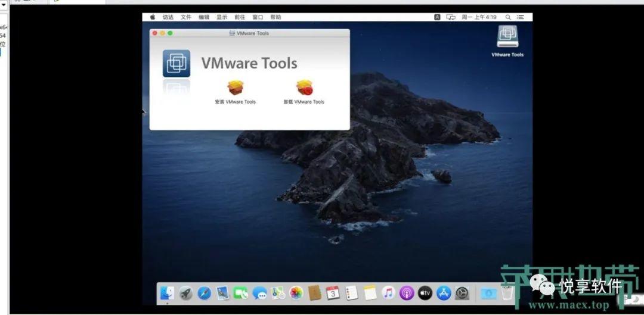Viewport: 644px width, 315px height.
Task: Open the 文件 menu
Action: point(186,17)
